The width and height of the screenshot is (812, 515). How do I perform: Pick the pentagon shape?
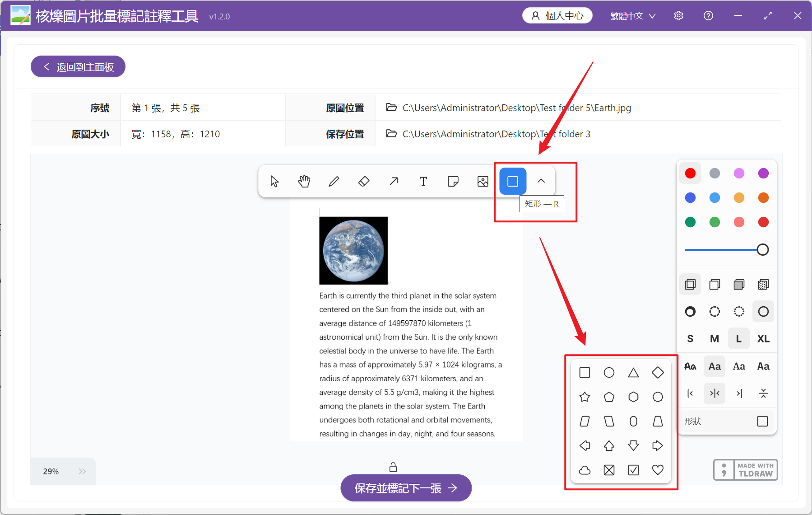609,397
